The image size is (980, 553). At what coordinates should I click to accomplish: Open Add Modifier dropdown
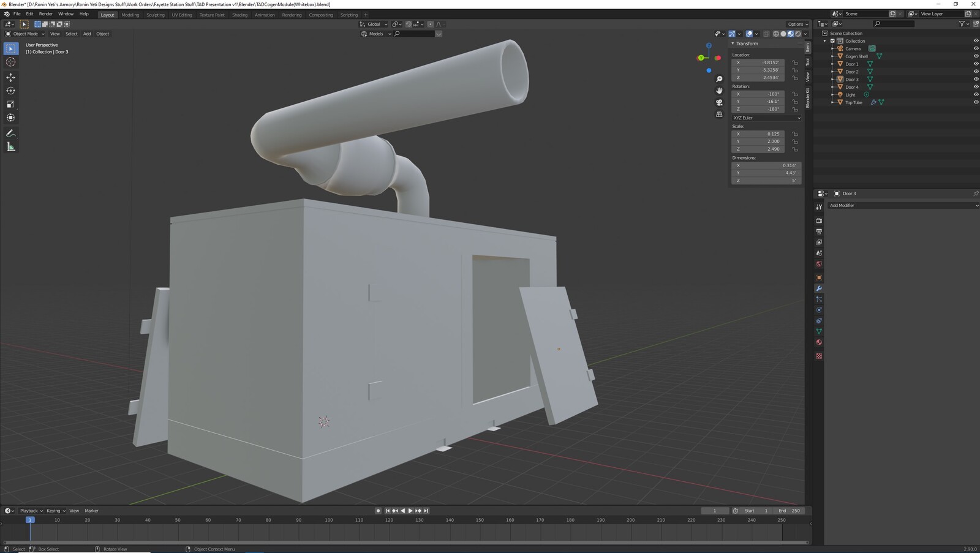(903, 206)
